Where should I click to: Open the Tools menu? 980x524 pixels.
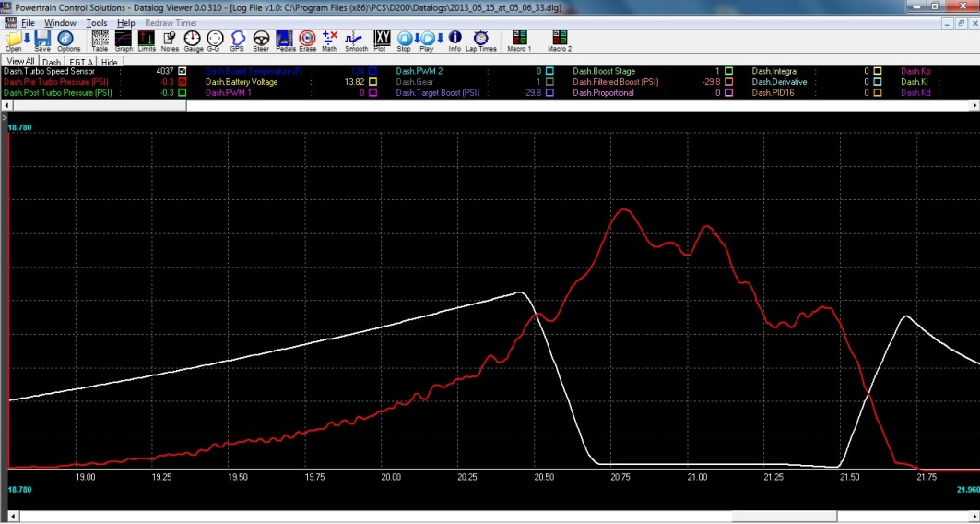(x=97, y=22)
